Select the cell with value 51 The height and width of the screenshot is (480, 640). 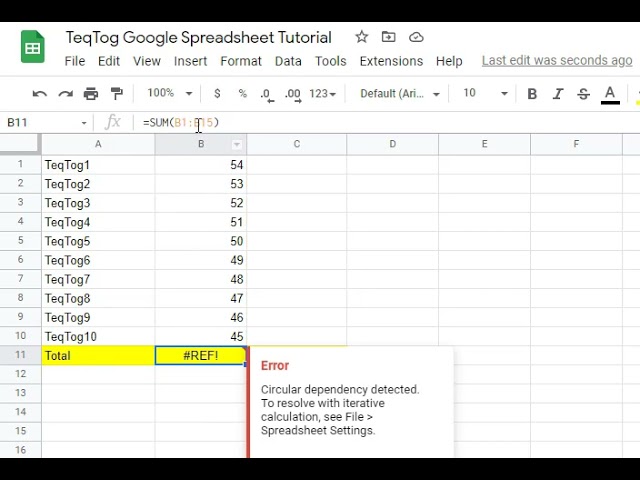click(x=201, y=222)
